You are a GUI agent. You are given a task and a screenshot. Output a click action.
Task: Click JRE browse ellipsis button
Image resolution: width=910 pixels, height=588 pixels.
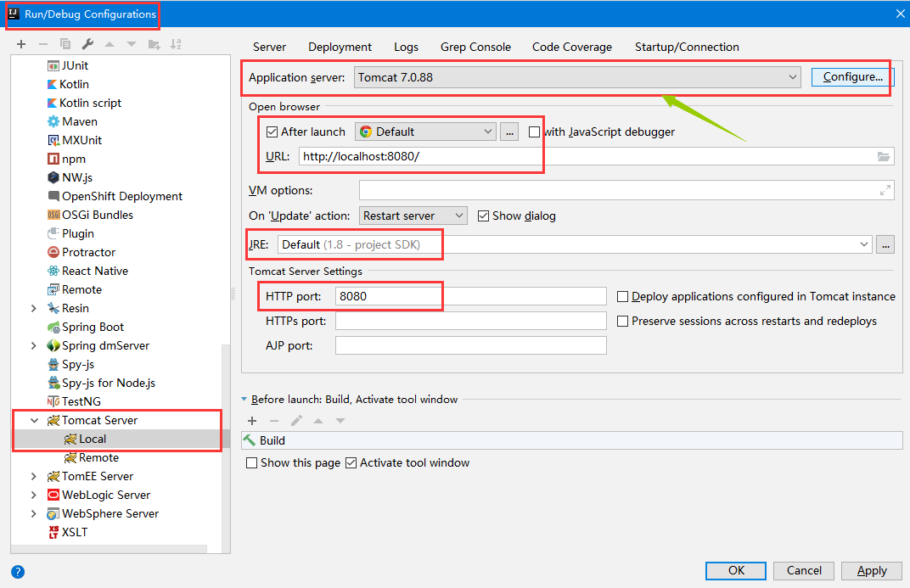(885, 244)
